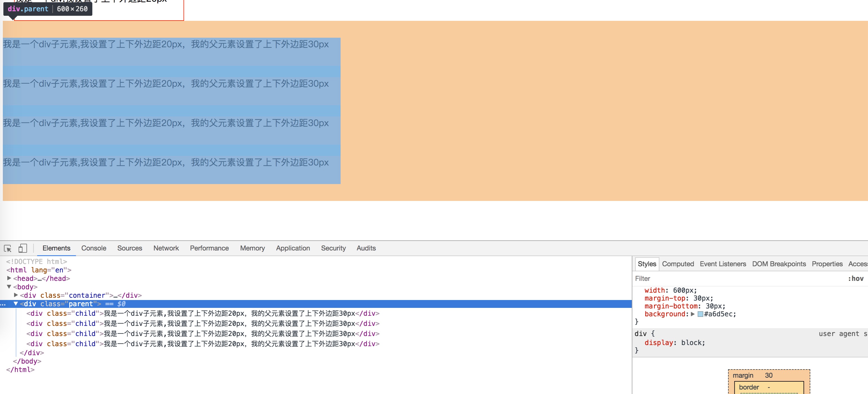Click the border value in box model

click(769, 387)
